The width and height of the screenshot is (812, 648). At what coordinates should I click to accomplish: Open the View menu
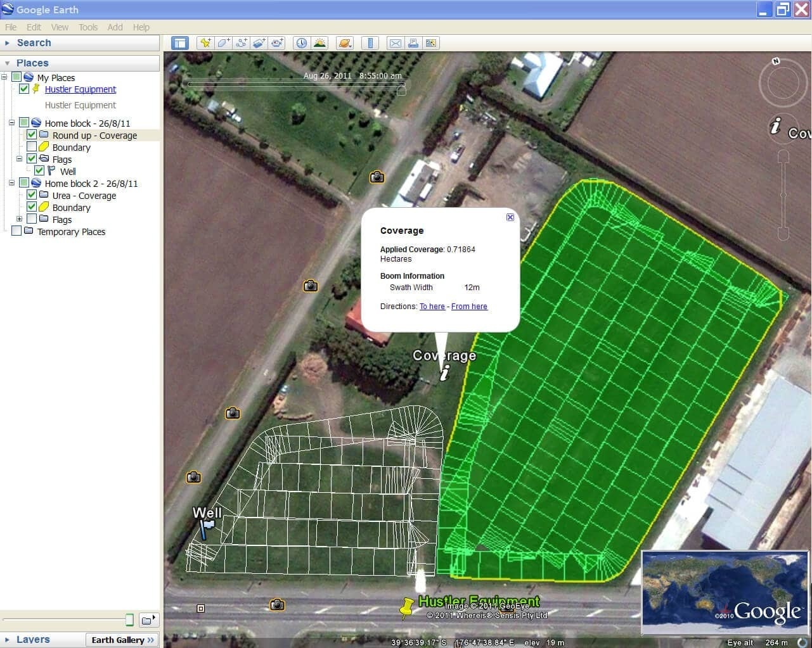point(60,27)
